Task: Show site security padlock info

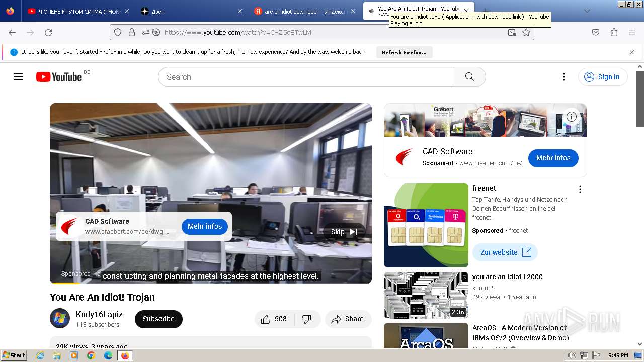Action: point(132,32)
